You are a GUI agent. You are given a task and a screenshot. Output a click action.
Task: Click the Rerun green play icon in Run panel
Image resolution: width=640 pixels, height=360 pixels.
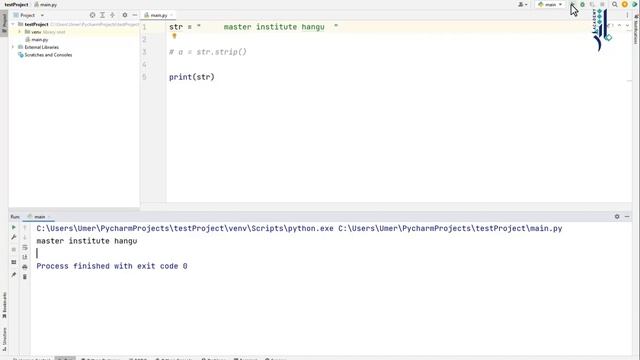pos(13,227)
